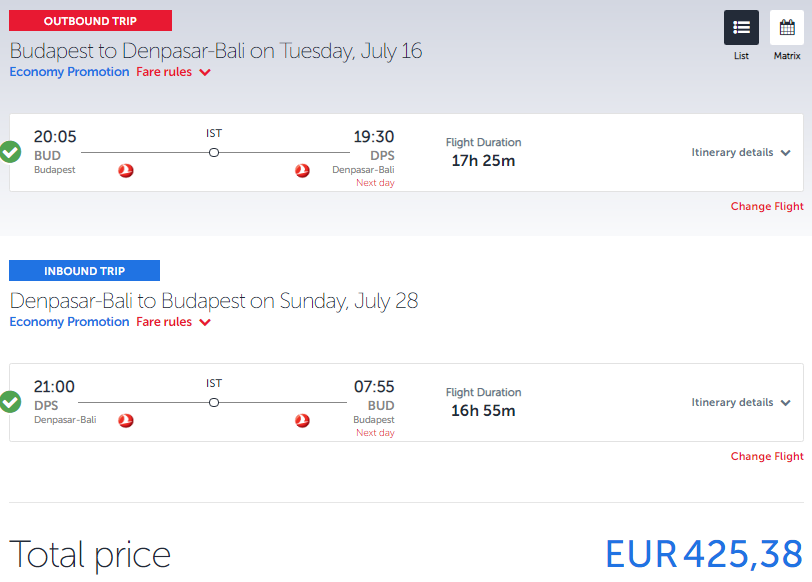Switch to List view icon
The image size is (812, 582).
741,27
